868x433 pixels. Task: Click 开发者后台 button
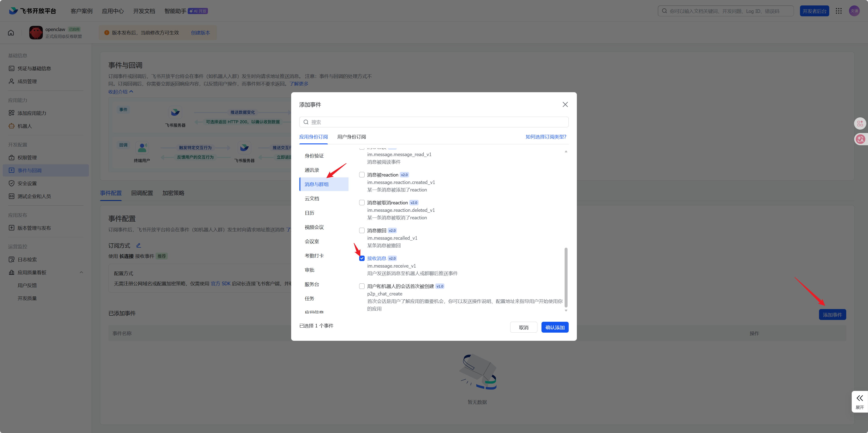[x=814, y=11]
